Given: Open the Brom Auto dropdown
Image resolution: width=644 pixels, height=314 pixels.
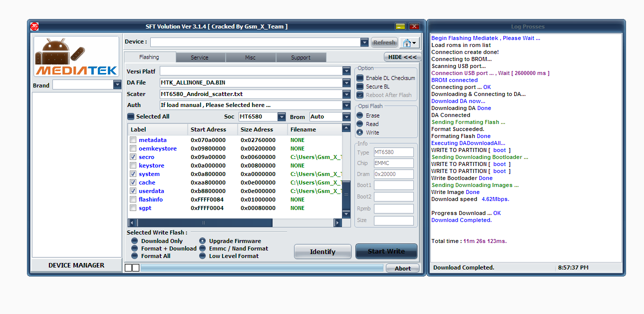Looking at the screenshot, I should pyautogui.click(x=346, y=117).
